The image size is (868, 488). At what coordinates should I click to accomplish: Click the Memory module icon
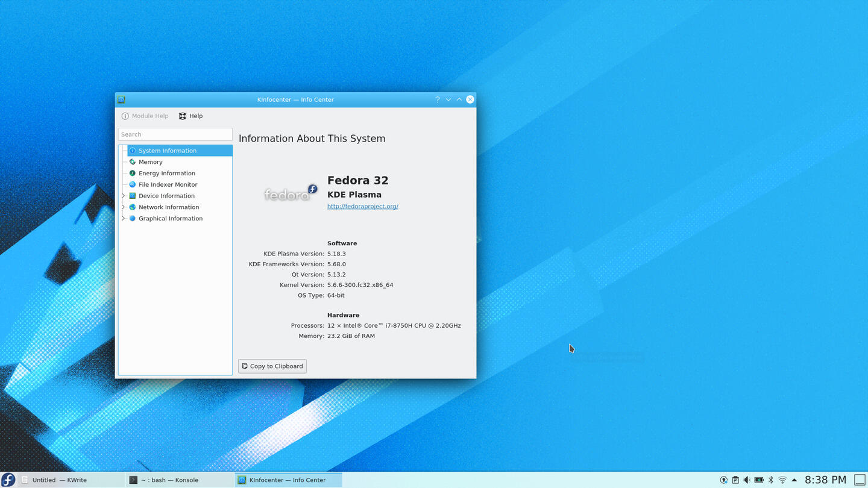133,162
